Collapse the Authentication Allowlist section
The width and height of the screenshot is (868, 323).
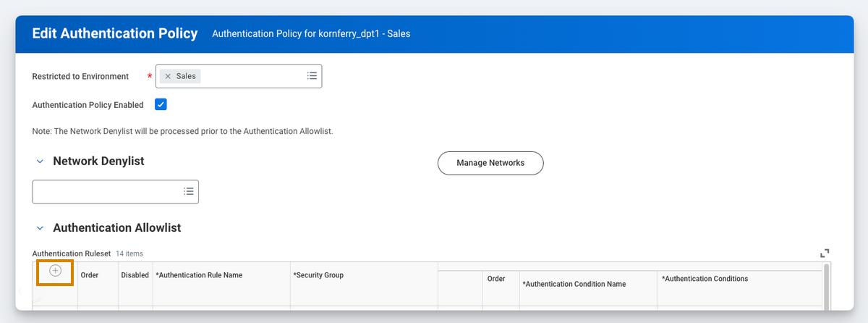(x=40, y=228)
